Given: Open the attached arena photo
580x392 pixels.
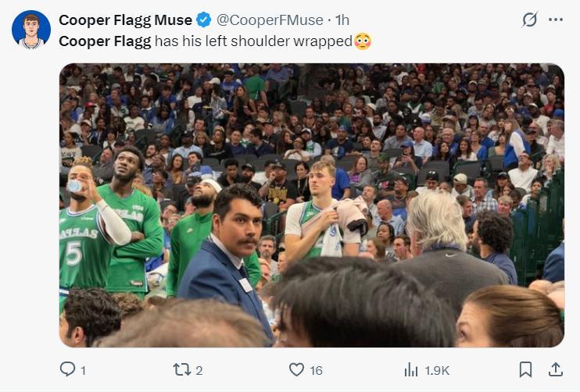Looking at the screenshot, I should 311,205.
